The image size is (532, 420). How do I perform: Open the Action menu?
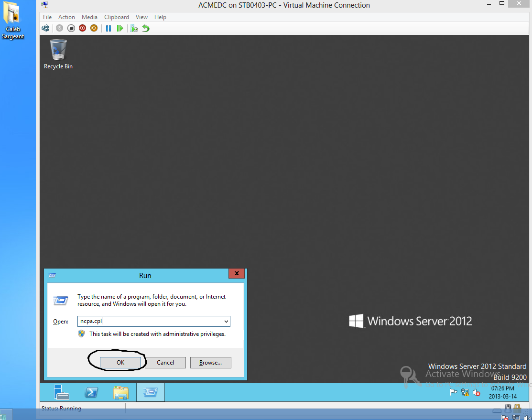[x=66, y=17]
